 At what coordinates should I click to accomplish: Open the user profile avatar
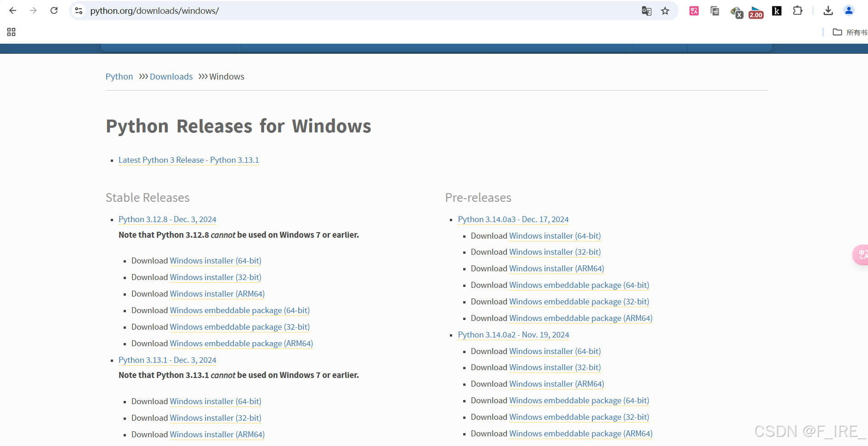pos(849,11)
